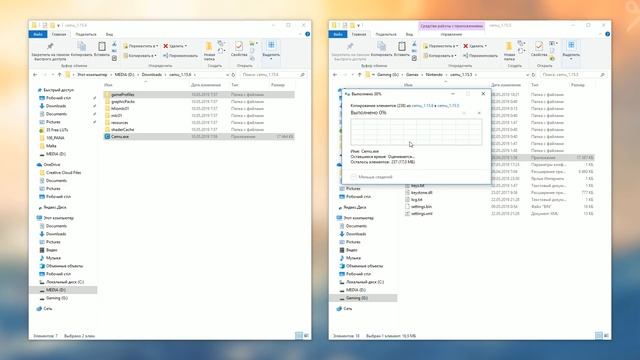Go back in left window navigation
Screen dimensions: 640x360
(35, 75)
